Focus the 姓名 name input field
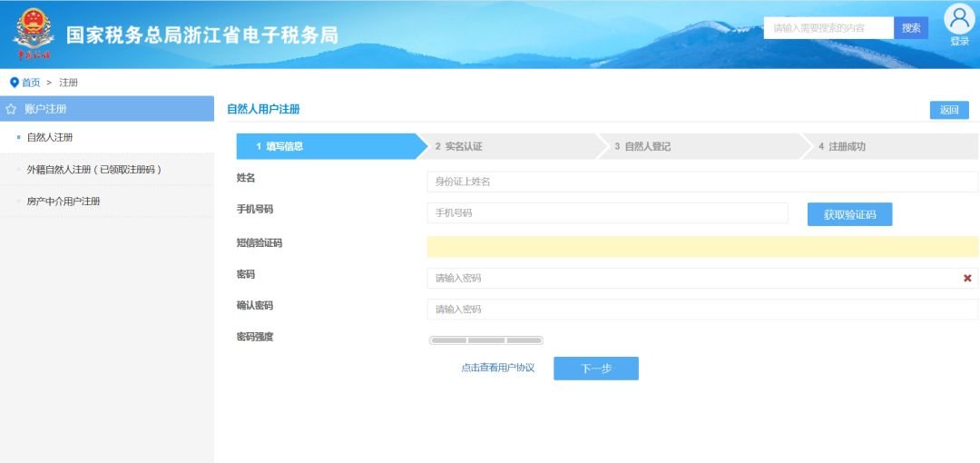Viewport: 980px width, 463px height. pyautogui.click(x=701, y=182)
